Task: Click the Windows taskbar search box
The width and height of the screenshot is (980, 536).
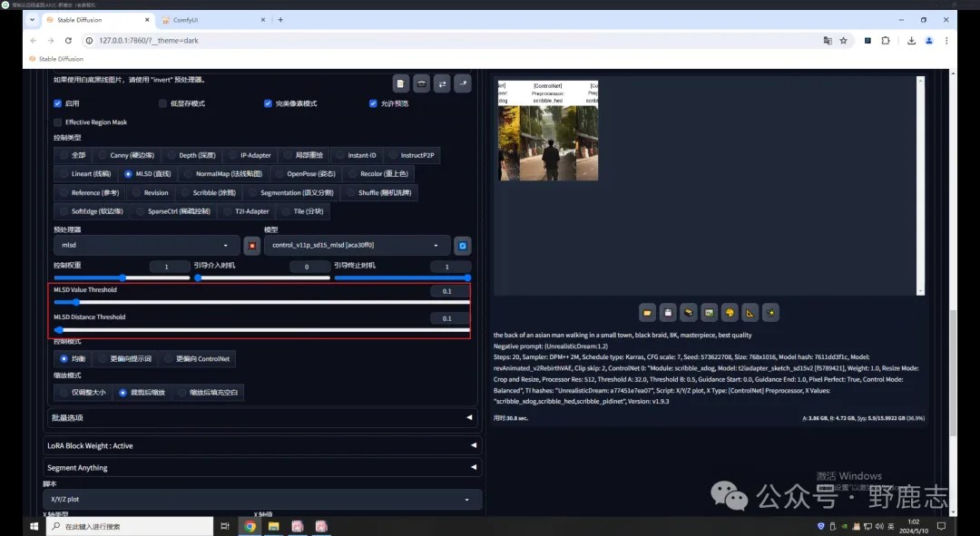Action: (x=130, y=527)
